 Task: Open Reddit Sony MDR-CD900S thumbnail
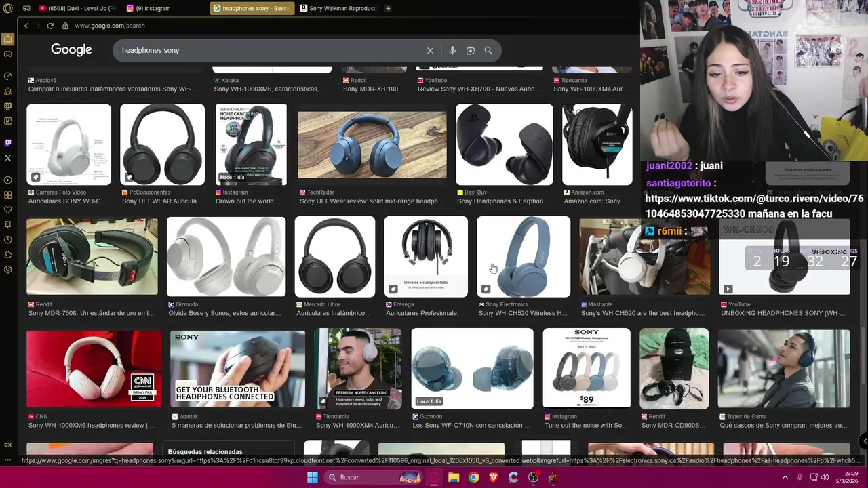(x=674, y=369)
